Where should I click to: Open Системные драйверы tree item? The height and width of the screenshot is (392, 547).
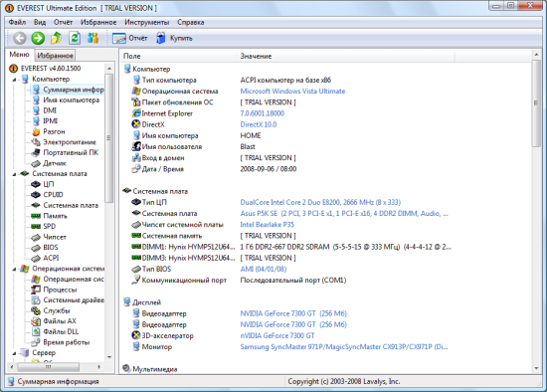tap(68, 300)
